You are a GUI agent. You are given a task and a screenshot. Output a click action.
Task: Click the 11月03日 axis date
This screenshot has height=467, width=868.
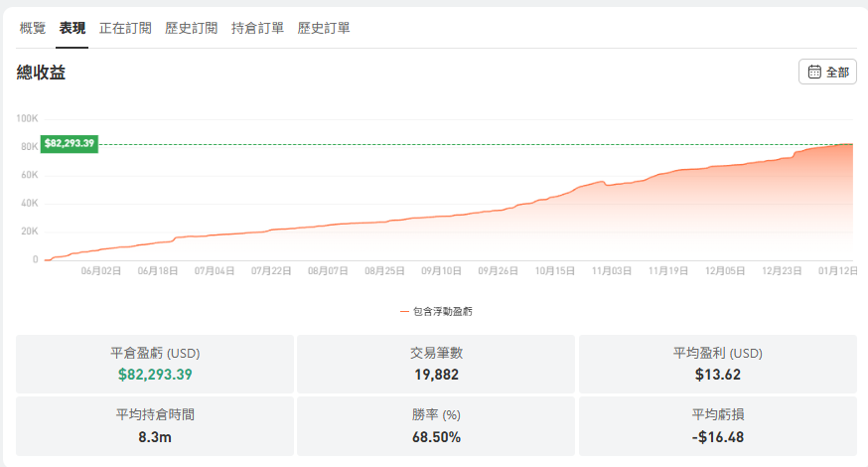tap(612, 271)
